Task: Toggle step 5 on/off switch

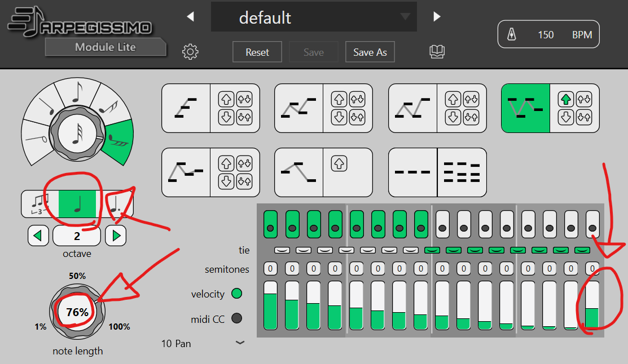Action: point(357,224)
